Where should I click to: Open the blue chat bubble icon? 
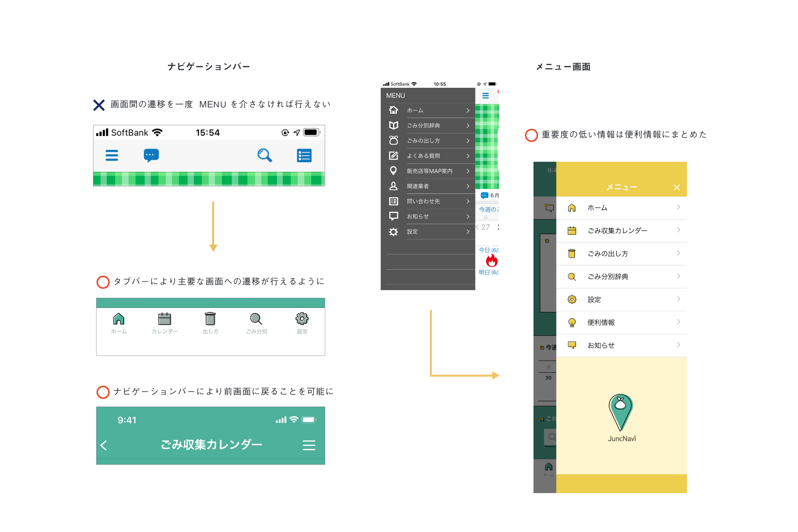point(151,155)
